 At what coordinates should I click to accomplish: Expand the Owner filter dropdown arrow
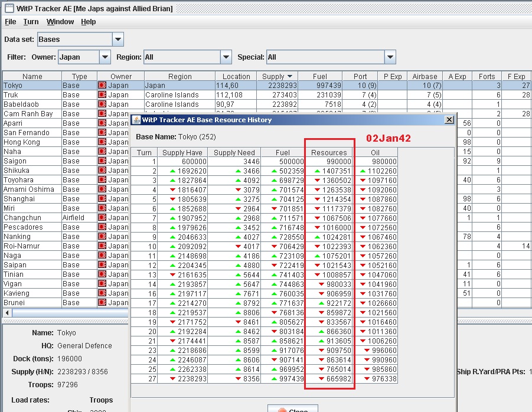(x=105, y=57)
